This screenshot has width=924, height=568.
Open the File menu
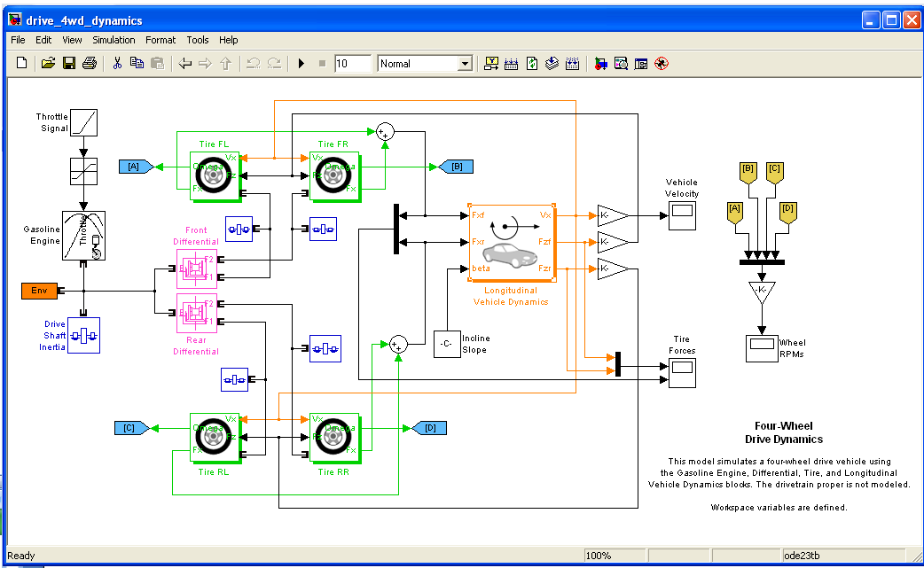(19, 40)
